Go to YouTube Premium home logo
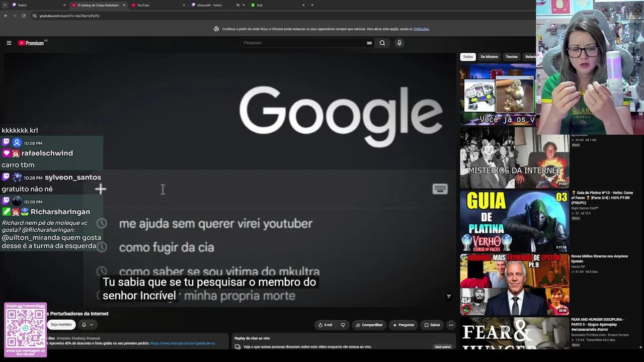 [33, 43]
